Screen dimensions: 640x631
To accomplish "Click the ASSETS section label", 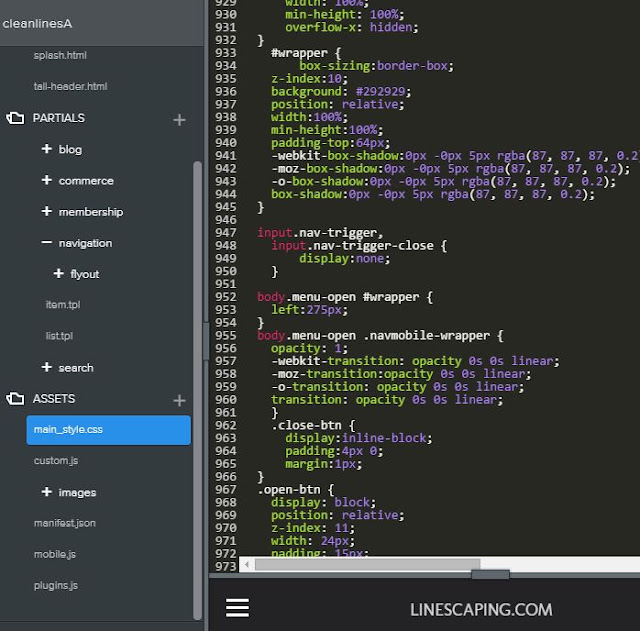I will tap(54, 399).
